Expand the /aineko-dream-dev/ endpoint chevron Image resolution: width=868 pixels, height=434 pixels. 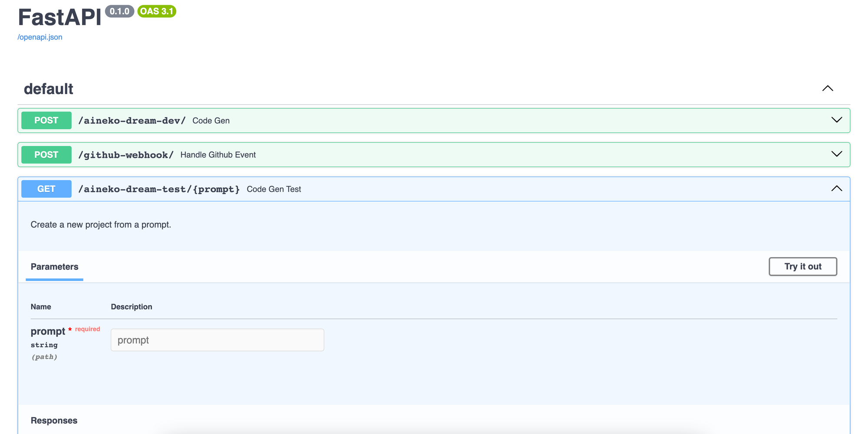(836, 120)
